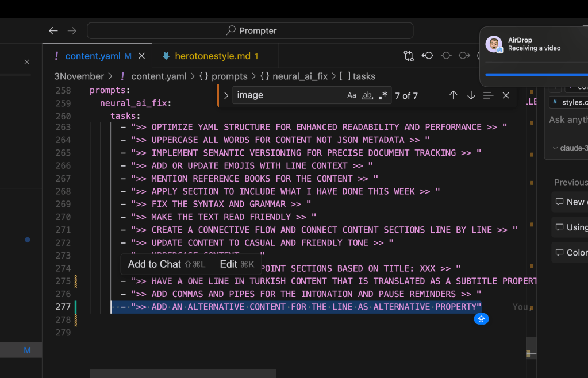Image resolution: width=588 pixels, height=378 pixels.
Task: Go forward with the right arrow
Action: point(72,30)
